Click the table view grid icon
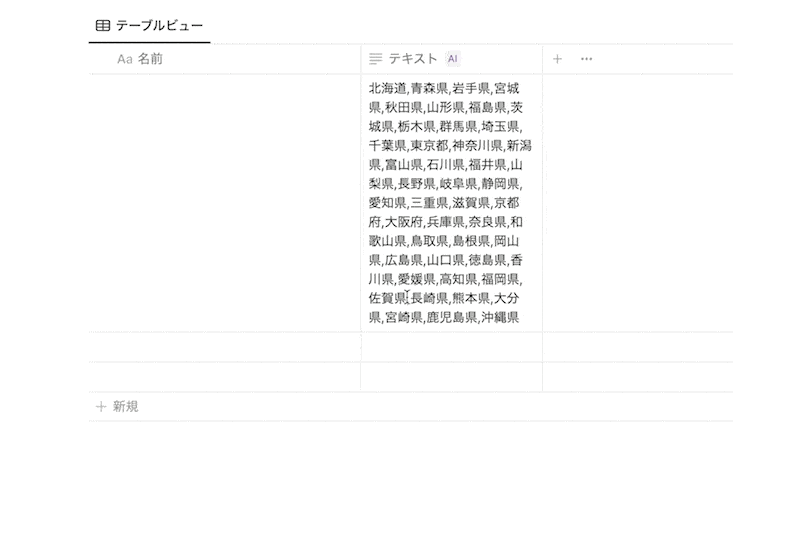This screenshot has height=548, width=800. (103, 26)
